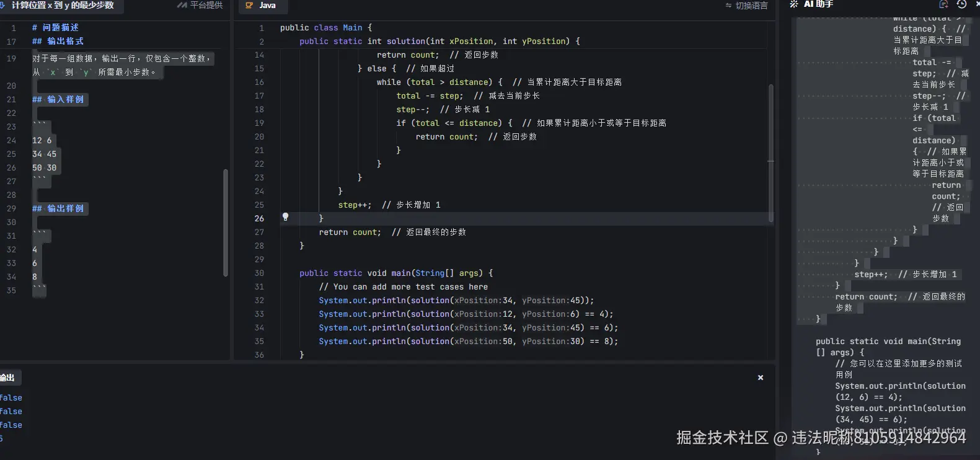Click the Java coffee cup icon
Image resolution: width=980 pixels, height=460 pixels.
[249, 5]
